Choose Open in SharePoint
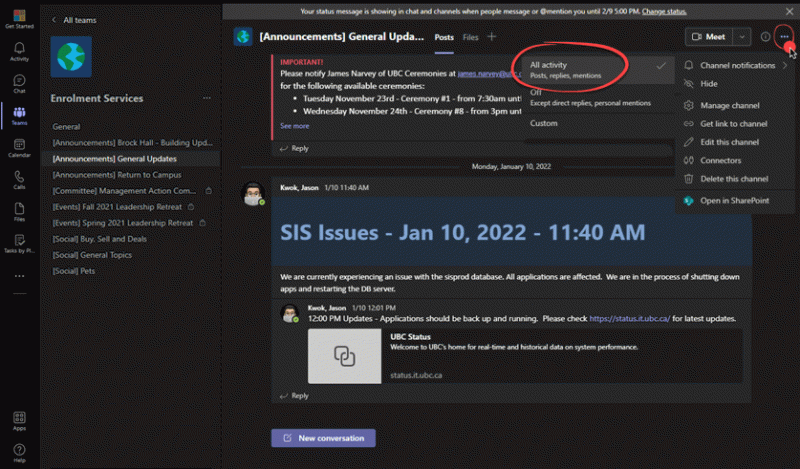The image size is (800, 469). 735,201
